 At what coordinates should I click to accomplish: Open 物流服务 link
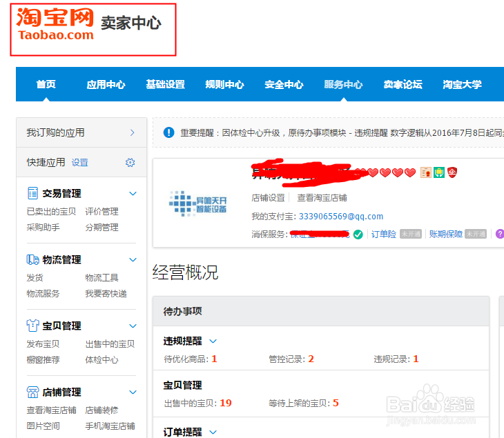(43, 294)
